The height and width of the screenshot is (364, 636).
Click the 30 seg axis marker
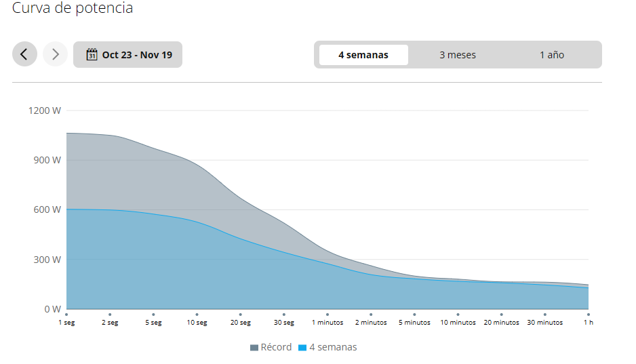coord(283,315)
